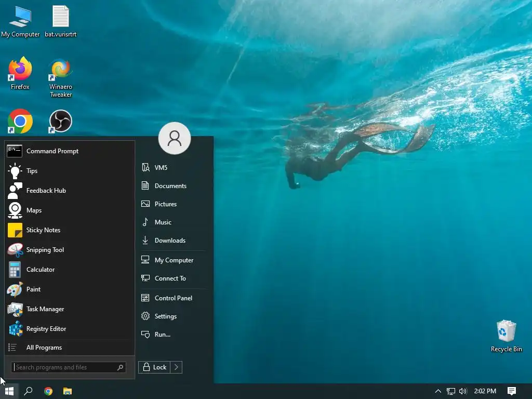Open the Pictures folder link
This screenshot has height=399, width=532.
tap(172, 204)
